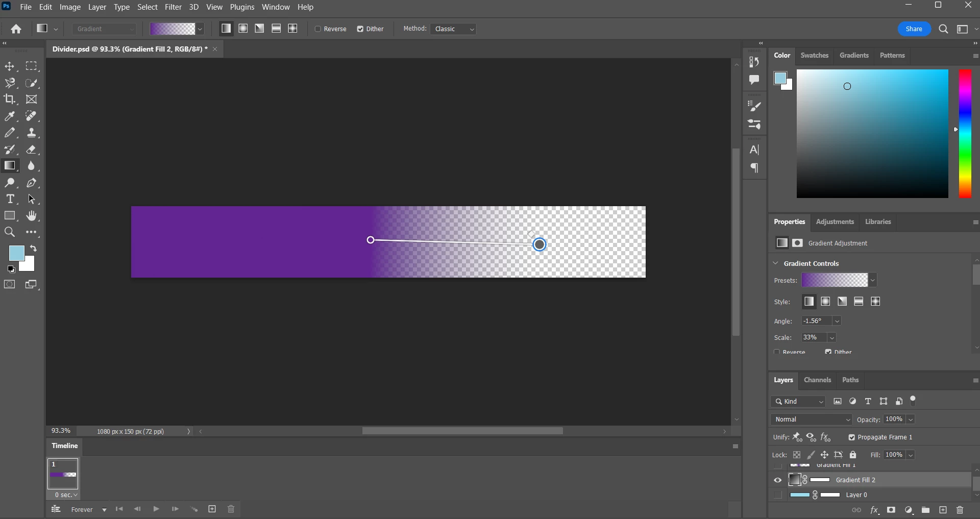
Task: Switch to the Adjustments tab
Action: click(835, 221)
